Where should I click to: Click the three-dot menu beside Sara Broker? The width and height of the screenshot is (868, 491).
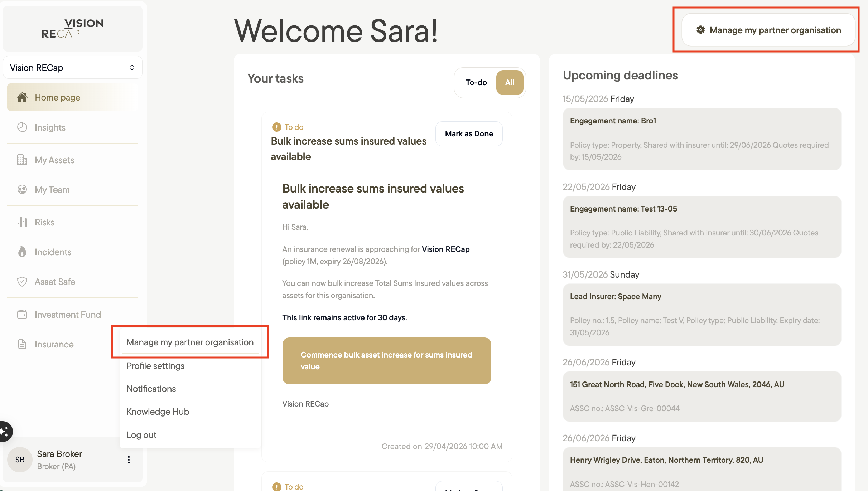129,460
